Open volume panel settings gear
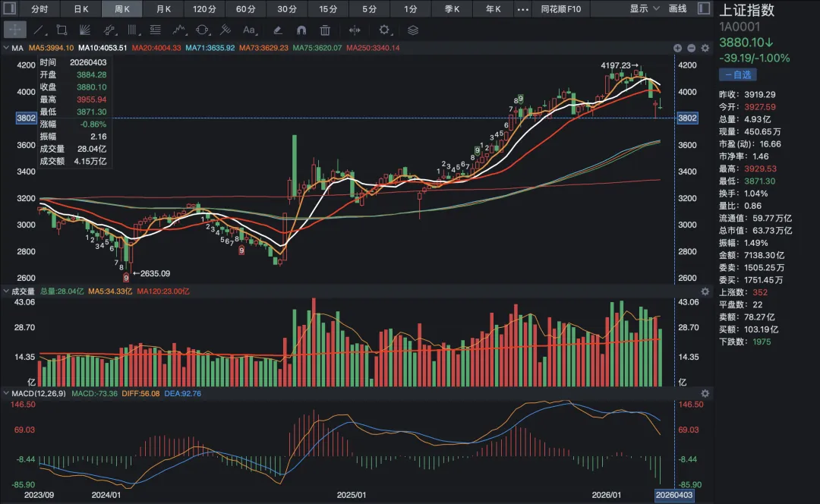 705,291
